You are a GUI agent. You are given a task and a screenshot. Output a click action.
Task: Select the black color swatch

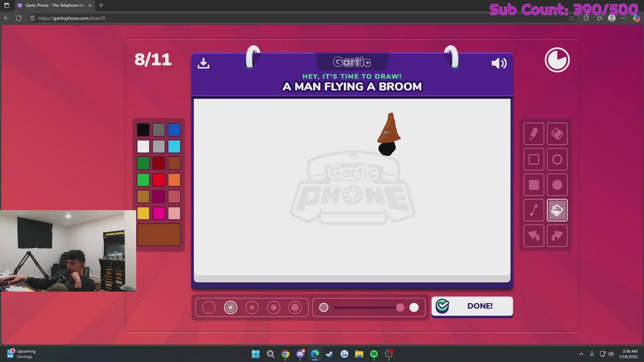(143, 130)
